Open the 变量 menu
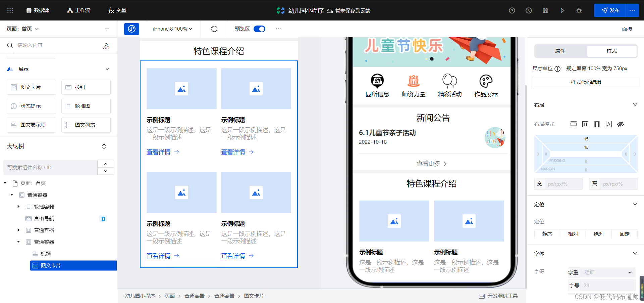Viewport: 644px width, 303px height. [x=117, y=10]
